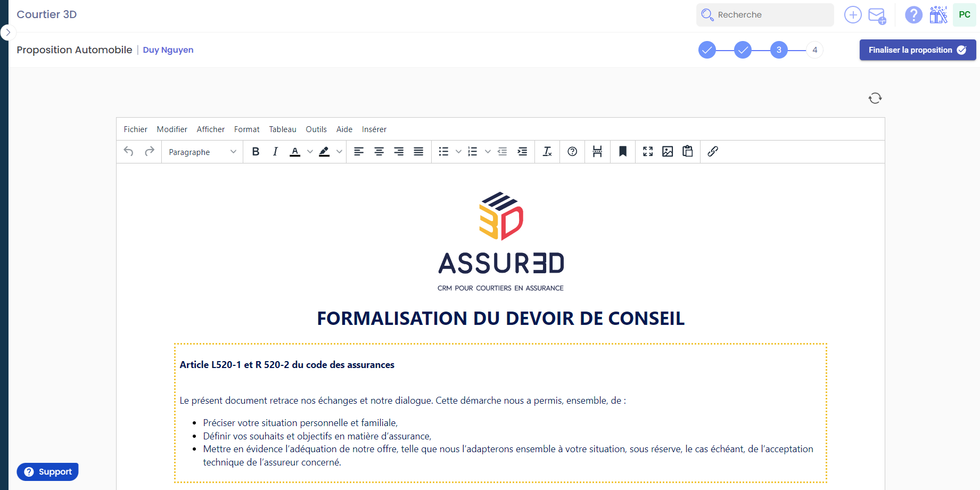This screenshot has height=490, width=980.
Task: Click the bullet 'Définir vos souhaits et objectifs'
Action: pyautogui.click(x=317, y=436)
